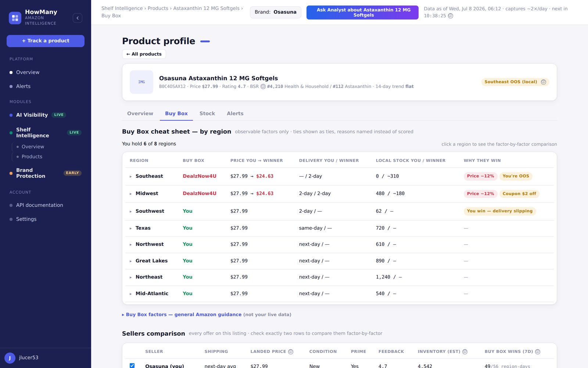Viewport: 588px width, 368px height.
Task: Select the Buy Box tab
Action: point(176,113)
